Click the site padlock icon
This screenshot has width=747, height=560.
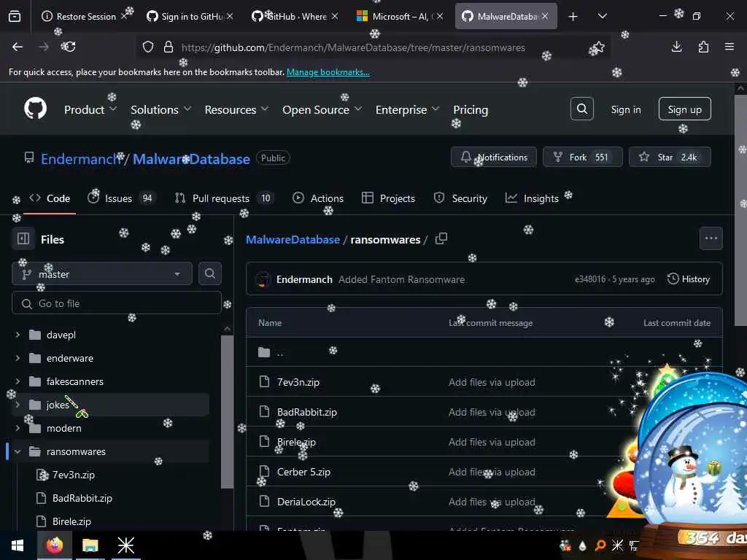pos(169,47)
